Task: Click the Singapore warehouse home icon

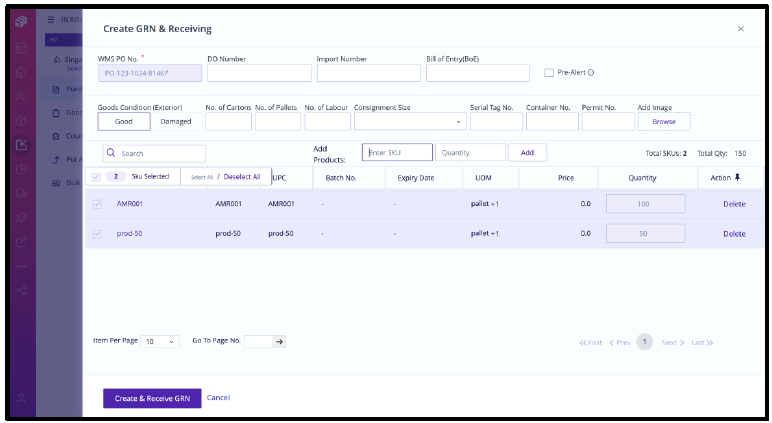Action: (x=57, y=60)
